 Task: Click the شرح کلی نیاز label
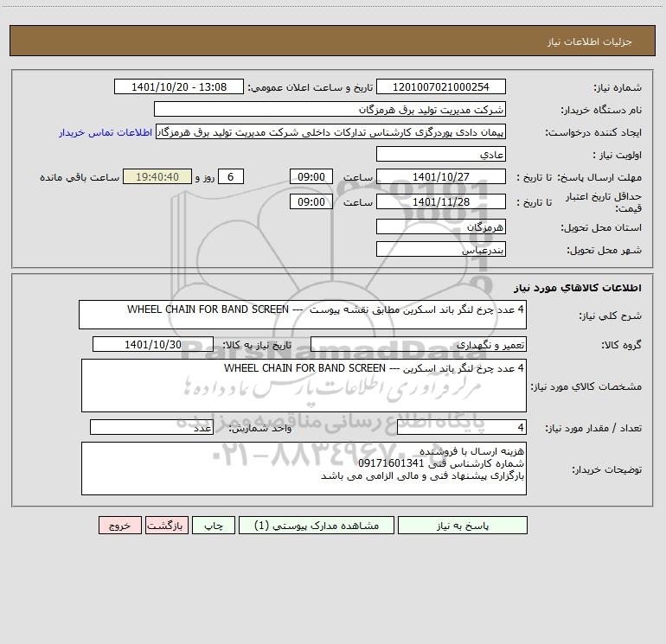tap(611, 316)
